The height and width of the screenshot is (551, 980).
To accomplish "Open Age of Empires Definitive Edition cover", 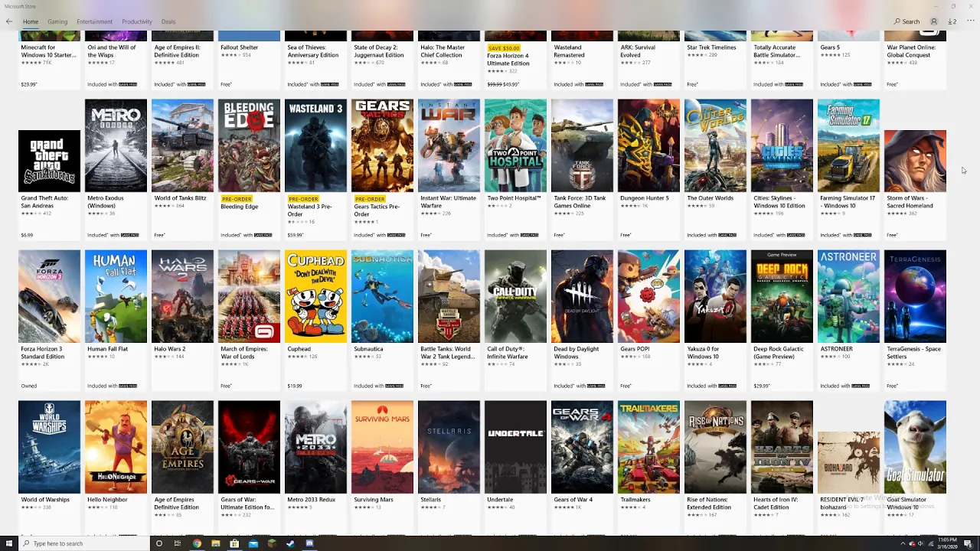I will coord(182,447).
